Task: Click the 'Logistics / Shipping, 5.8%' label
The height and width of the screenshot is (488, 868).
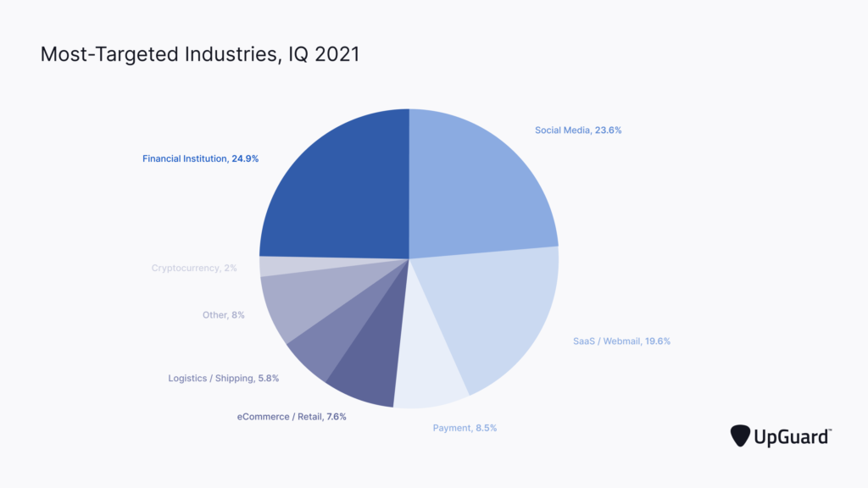Action: click(x=223, y=378)
